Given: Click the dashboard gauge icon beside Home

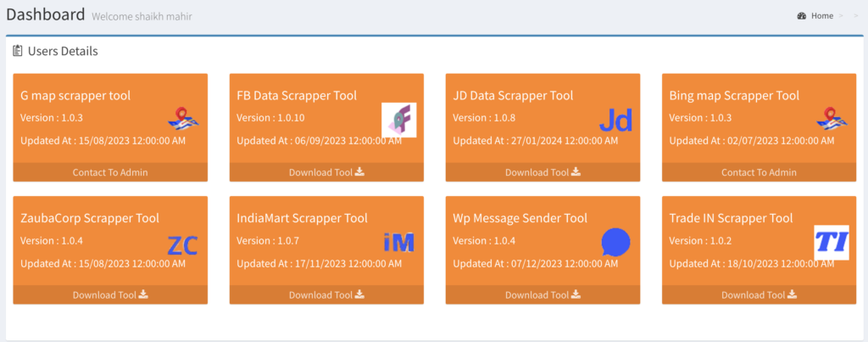Looking at the screenshot, I should pyautogui.click(x=802, y=16).
